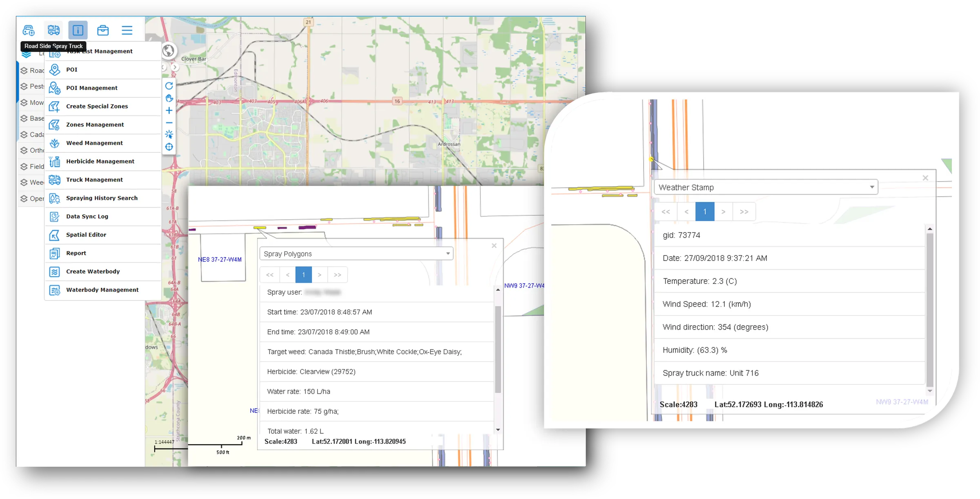This screenshot has height=499, width=980.
Task: Close the Spray Polygons popup
Action: point(494,246)
